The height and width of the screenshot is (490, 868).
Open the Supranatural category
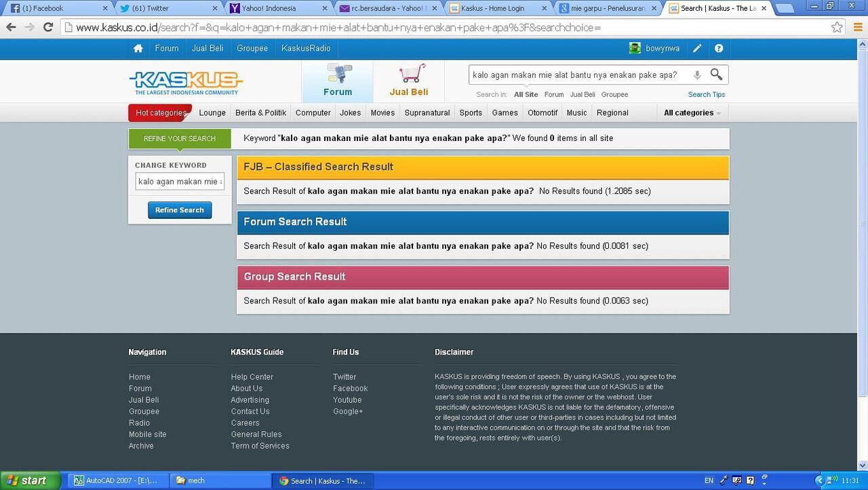pos(427,113)
